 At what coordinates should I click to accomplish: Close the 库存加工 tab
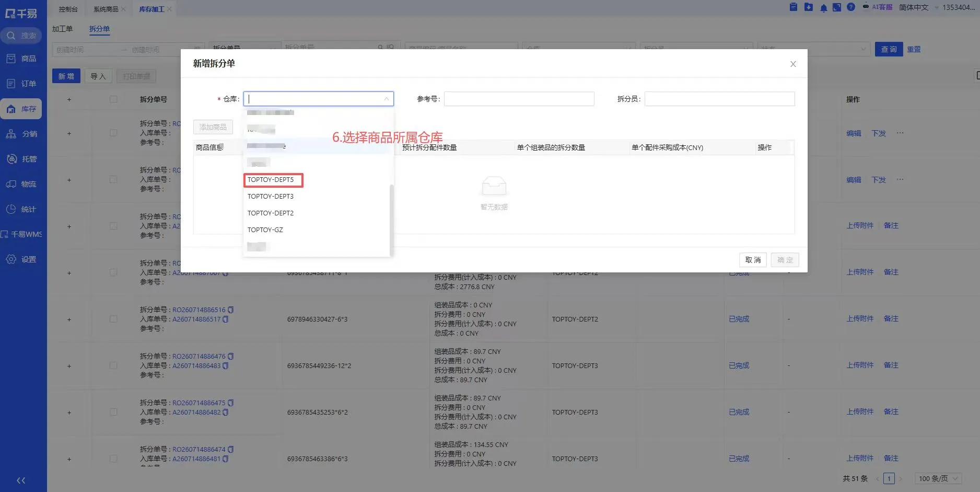coord(169,9)
